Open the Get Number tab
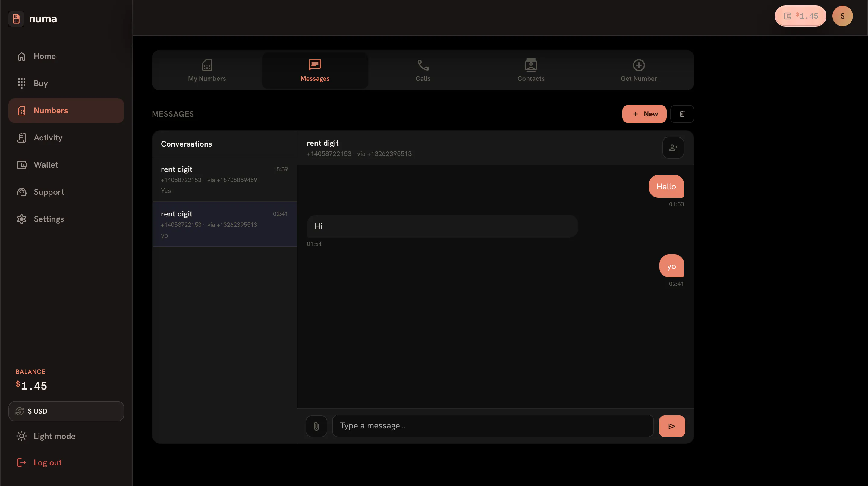The image size is (868, 486). 639,71
